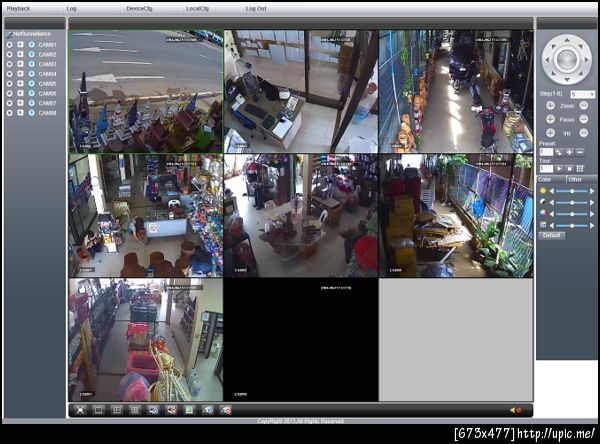Select the street view camera feed
This screenshot has width=600, height=444.
tap(145, 91)
